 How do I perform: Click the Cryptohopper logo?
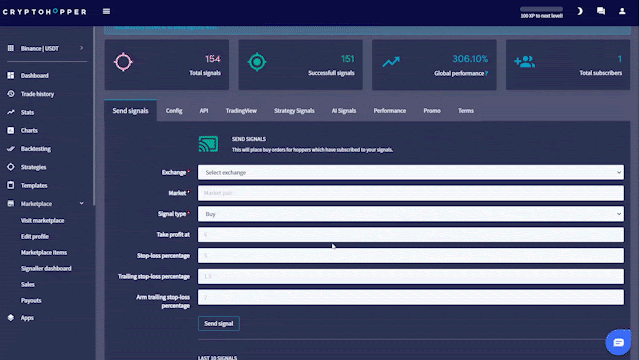(44, 12)
